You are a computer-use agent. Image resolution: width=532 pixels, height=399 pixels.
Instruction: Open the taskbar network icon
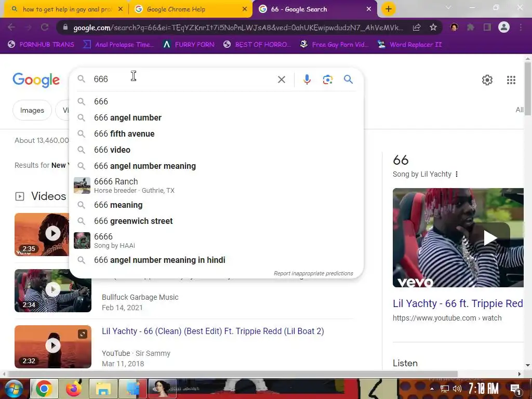[x=445, y=389]
